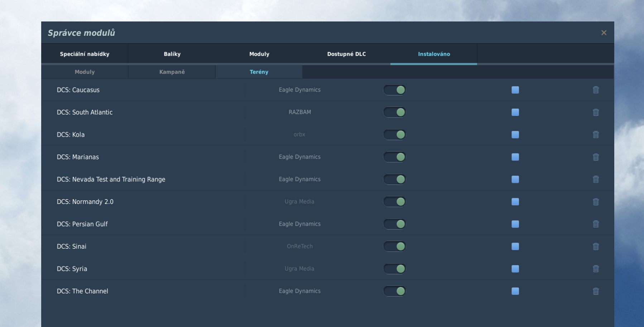Click Ugra Media label in Syria row
Viewport: 644px width, 327px height.
pos(299,269)
